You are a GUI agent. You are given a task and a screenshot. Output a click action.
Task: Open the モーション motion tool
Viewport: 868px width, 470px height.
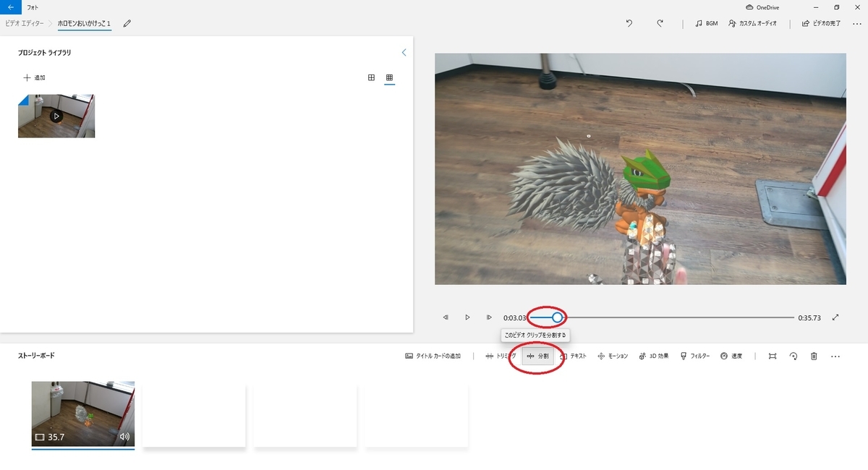point(613,356)
